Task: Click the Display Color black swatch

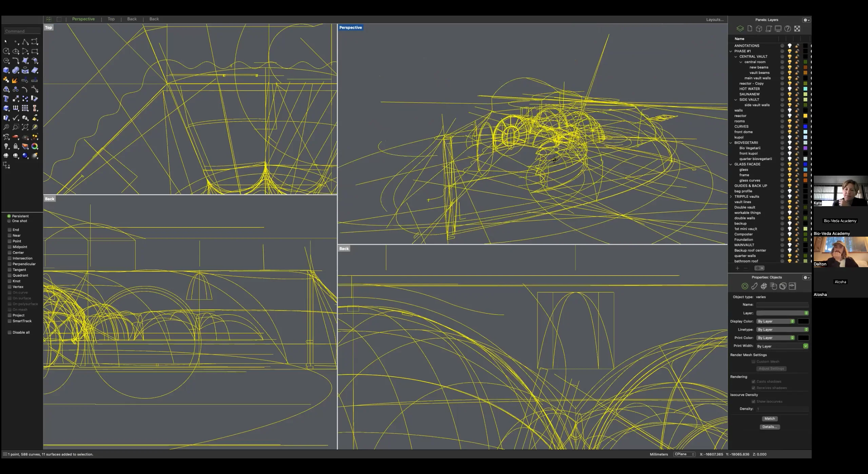Action: [x=803, y=321]
